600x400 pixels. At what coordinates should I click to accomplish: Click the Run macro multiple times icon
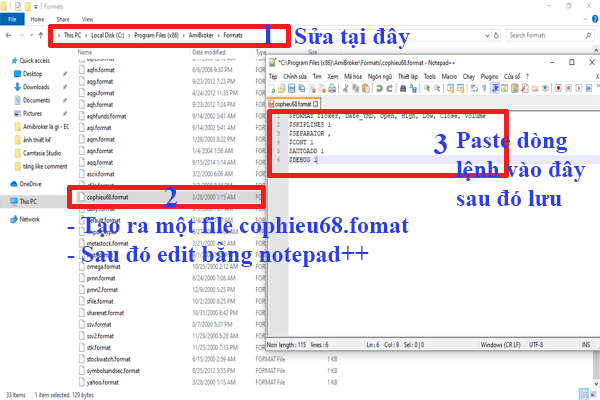[589, 88]
